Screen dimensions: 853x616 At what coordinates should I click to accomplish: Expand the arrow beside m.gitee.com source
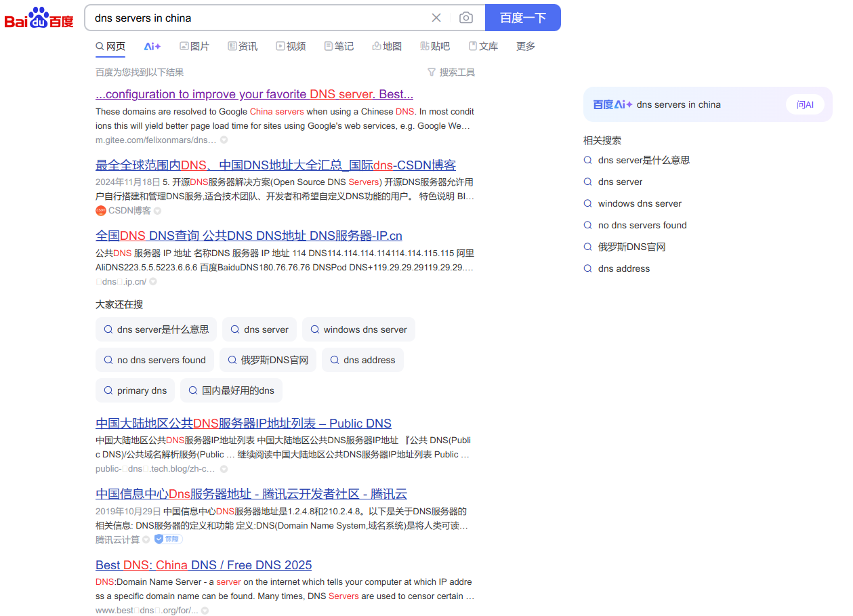[224, 140]
